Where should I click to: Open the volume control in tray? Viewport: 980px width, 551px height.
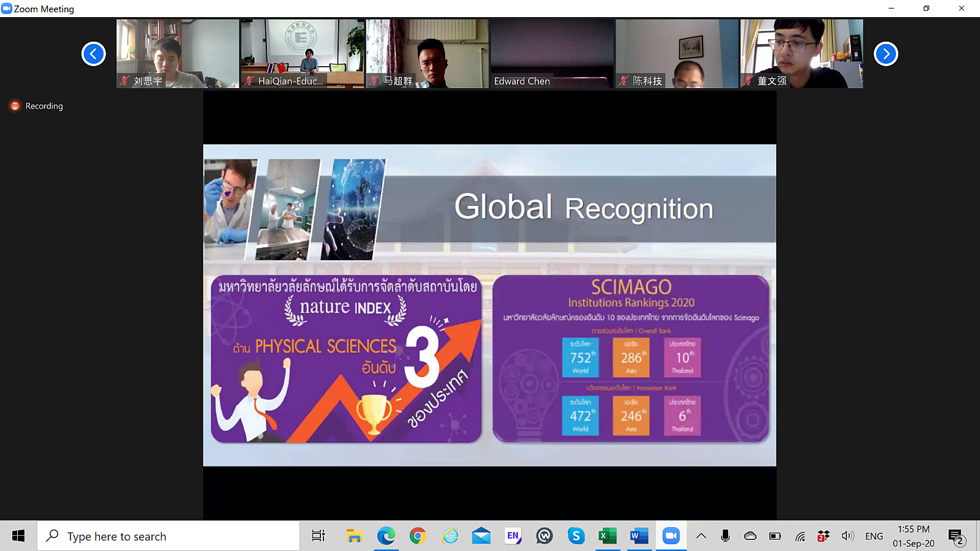(x=847, y=536)
